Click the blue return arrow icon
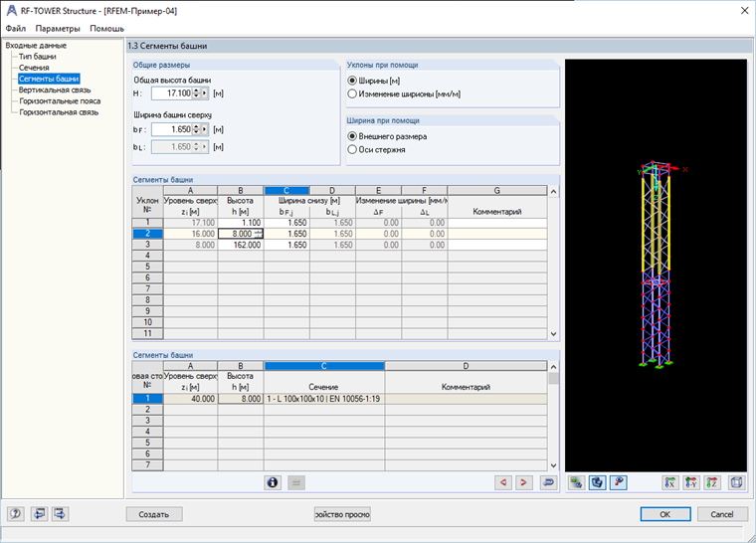 click(548, 482)
